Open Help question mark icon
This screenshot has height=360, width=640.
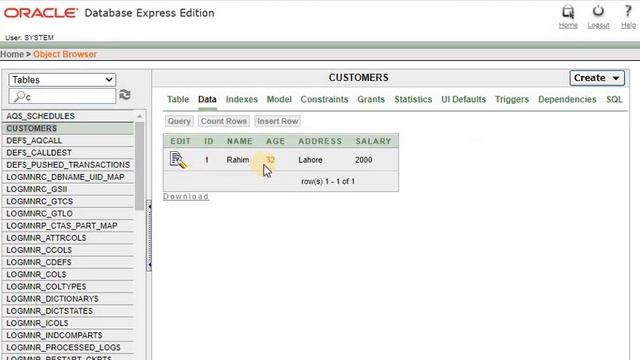(x=628, y=11)
